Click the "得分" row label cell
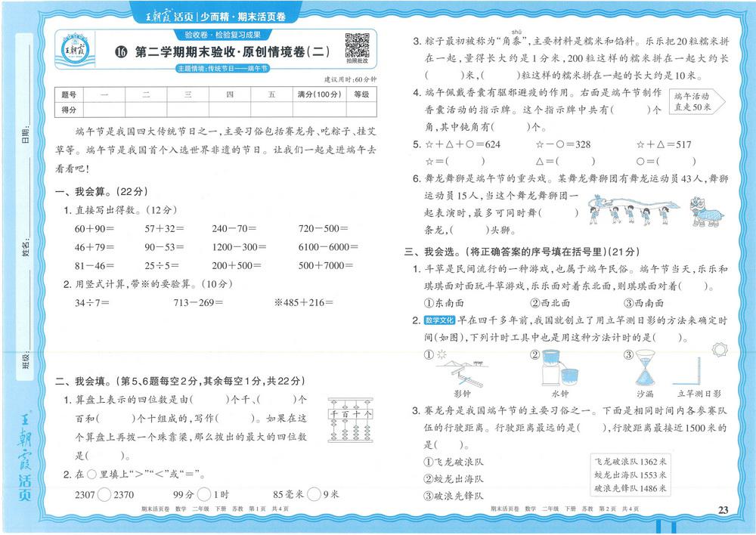 click(x=69, y=110)
